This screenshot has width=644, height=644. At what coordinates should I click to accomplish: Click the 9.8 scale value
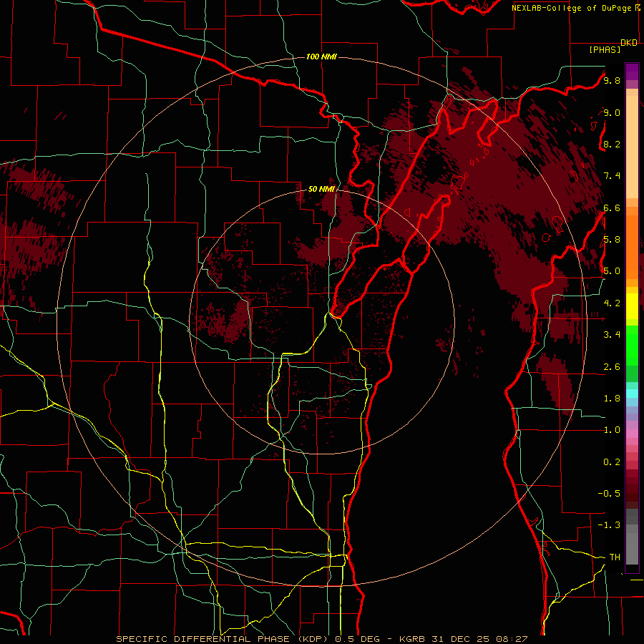click(612, 80)
